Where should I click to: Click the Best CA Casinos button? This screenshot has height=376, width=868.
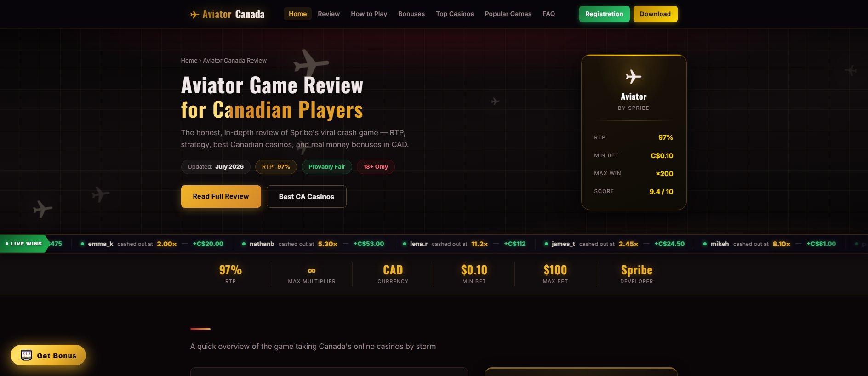point(307,196)
